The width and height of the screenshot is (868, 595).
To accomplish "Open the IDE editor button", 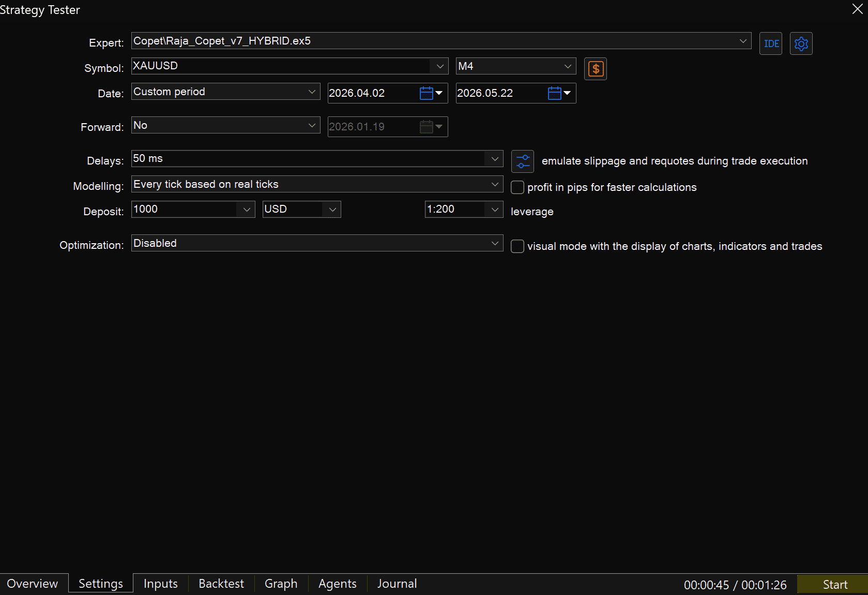I will 770,43.
